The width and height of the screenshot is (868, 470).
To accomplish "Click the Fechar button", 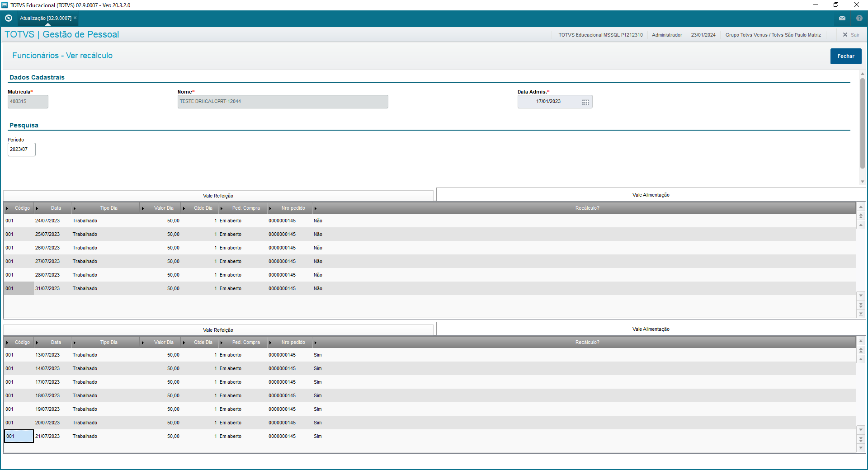I will (846, 56).
